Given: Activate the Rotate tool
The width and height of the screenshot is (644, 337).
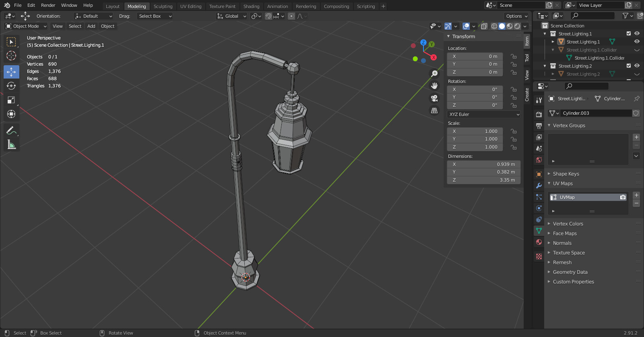Looking at the screenshot, I should coord(11,86).
